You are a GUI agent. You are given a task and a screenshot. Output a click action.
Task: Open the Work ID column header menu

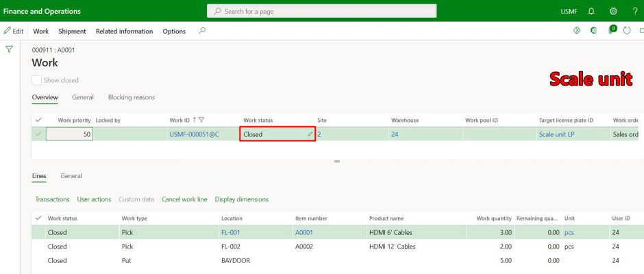pyautogui.click(x=179, y=121)
